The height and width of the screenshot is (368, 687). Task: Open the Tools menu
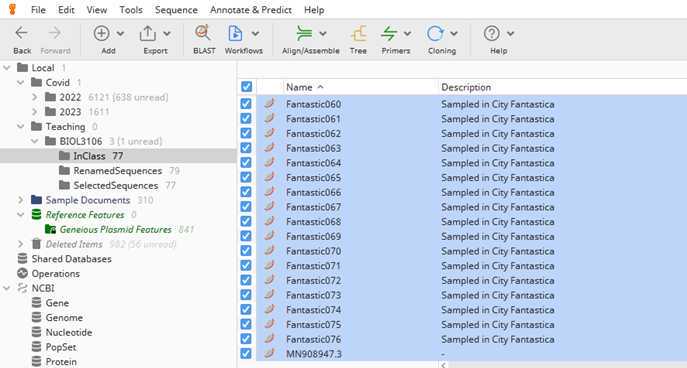point(131,10)
